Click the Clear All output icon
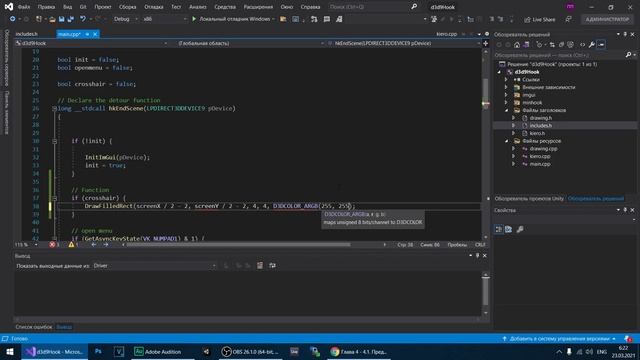This screenshot has width=640, height=360. click(x=260, y=266)
